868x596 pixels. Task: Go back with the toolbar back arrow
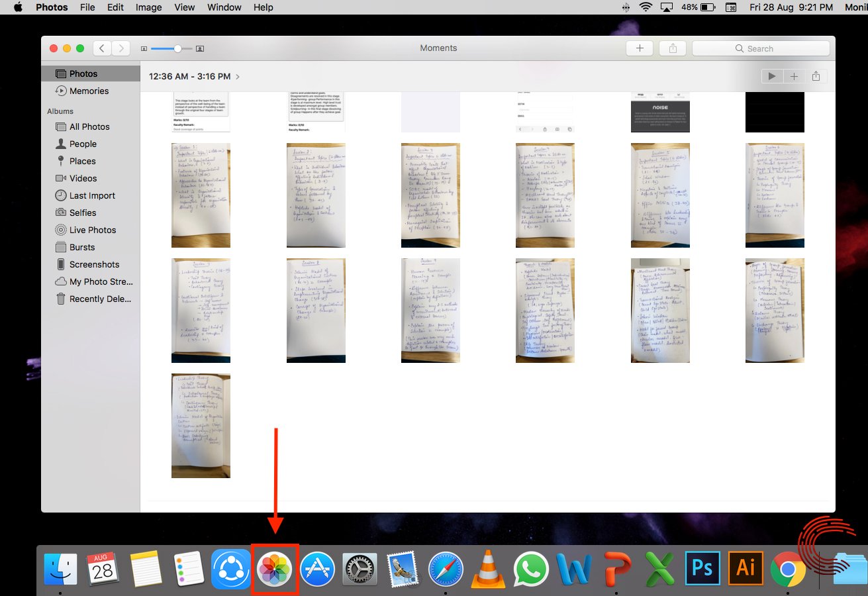[x=102, y=48]
